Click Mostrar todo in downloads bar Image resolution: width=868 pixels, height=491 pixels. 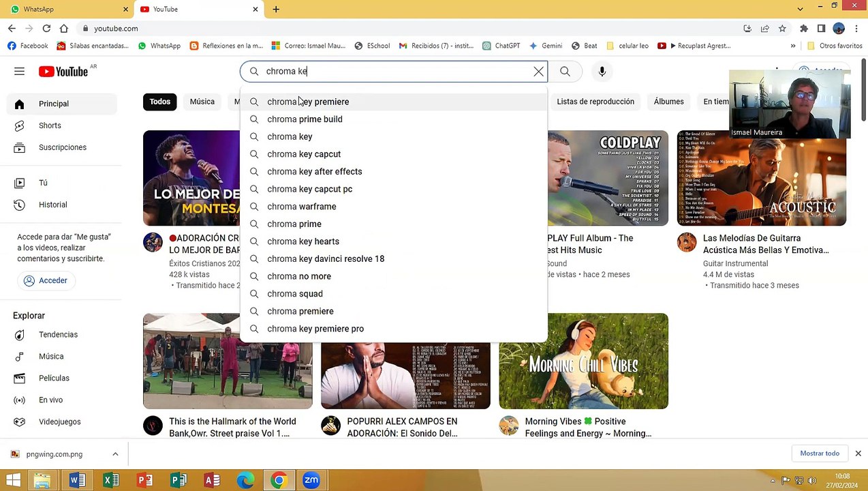click(820, 453)
